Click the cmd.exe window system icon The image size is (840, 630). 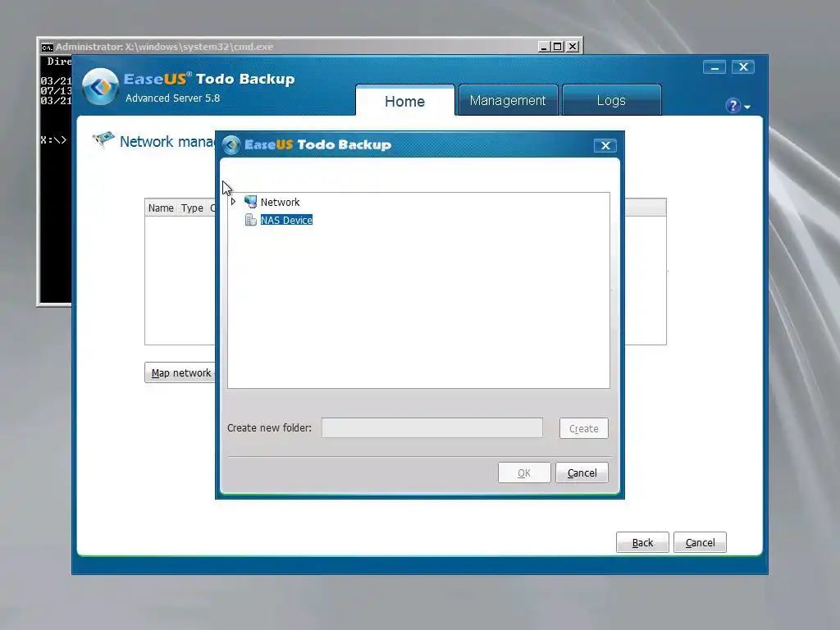47,47
